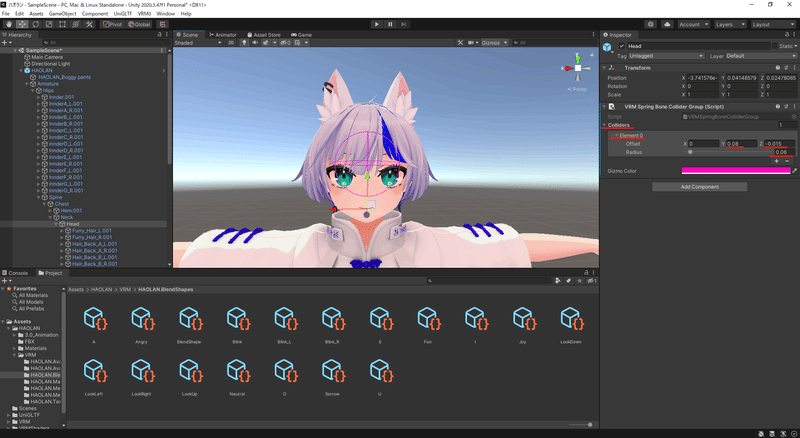Image resolution: width=800 pixels, height=438 pixels.
Task: Click the Play button
Action: point(377,24)
